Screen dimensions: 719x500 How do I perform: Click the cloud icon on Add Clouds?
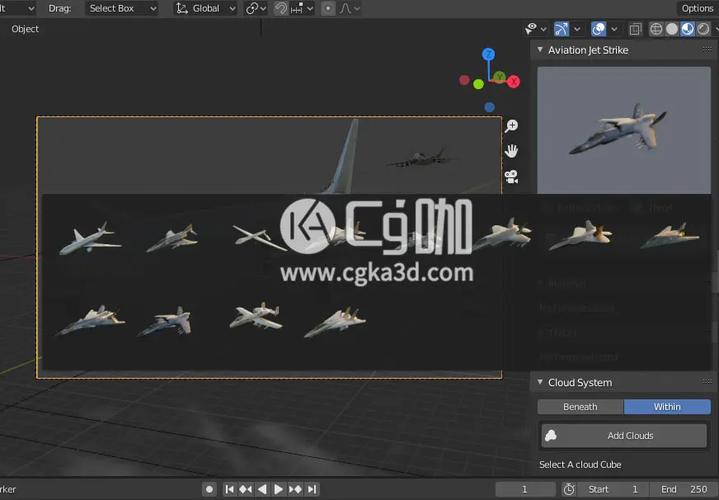coord(551,435)
